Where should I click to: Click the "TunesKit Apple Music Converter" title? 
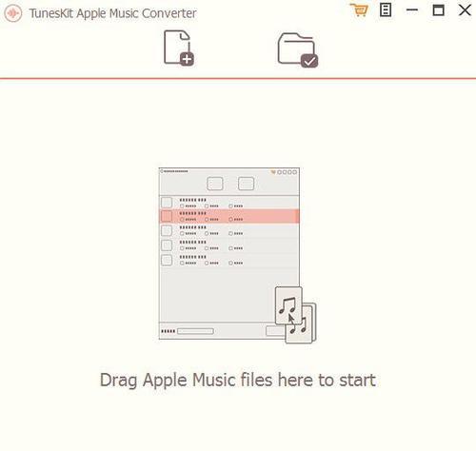pos(112,13)
